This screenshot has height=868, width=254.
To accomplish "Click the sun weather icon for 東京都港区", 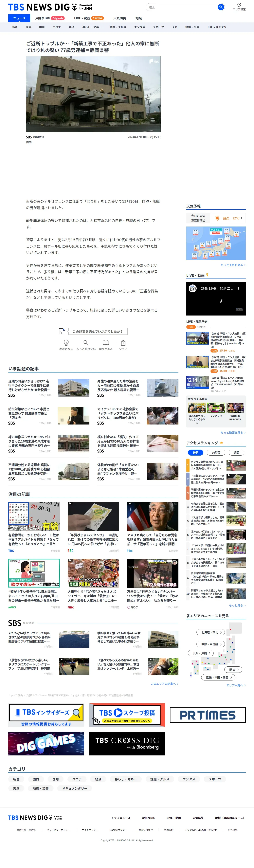I will coord(217,218).
